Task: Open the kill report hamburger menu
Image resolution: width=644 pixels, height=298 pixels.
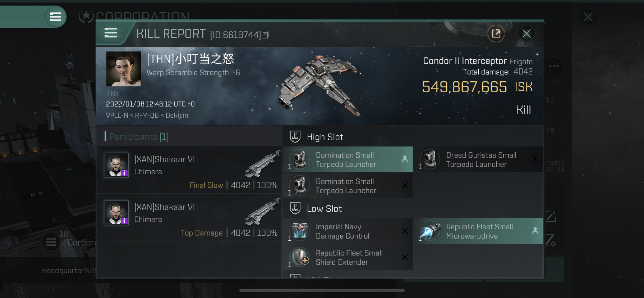Action: pyautogui.click(x=111, y=33)
